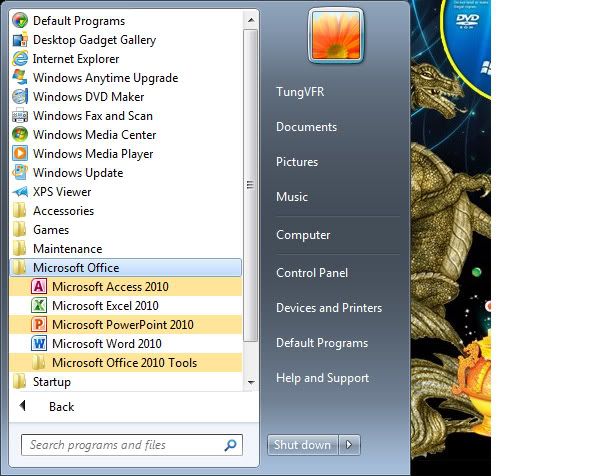This screenshot has width=614, height=476.
Task: Click the Microsoft Word 2010 icon
Action: (39, 344)
